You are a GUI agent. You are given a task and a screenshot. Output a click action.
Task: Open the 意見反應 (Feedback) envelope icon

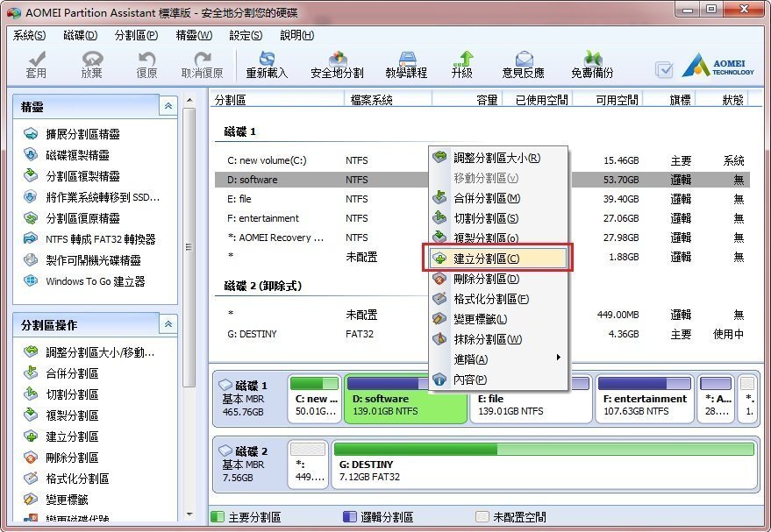[x=524, y=59]
